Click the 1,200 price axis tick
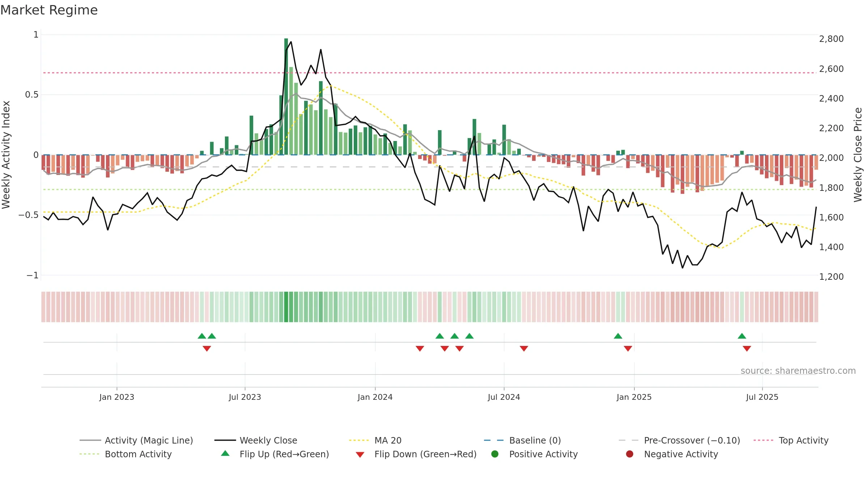868x488 pixels. 831,277
